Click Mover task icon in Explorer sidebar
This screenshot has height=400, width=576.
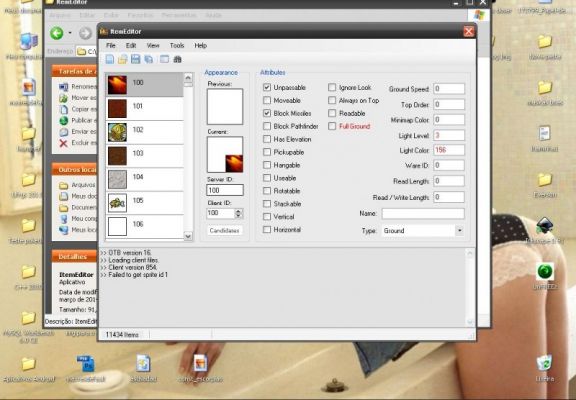[x=64, y=98]
